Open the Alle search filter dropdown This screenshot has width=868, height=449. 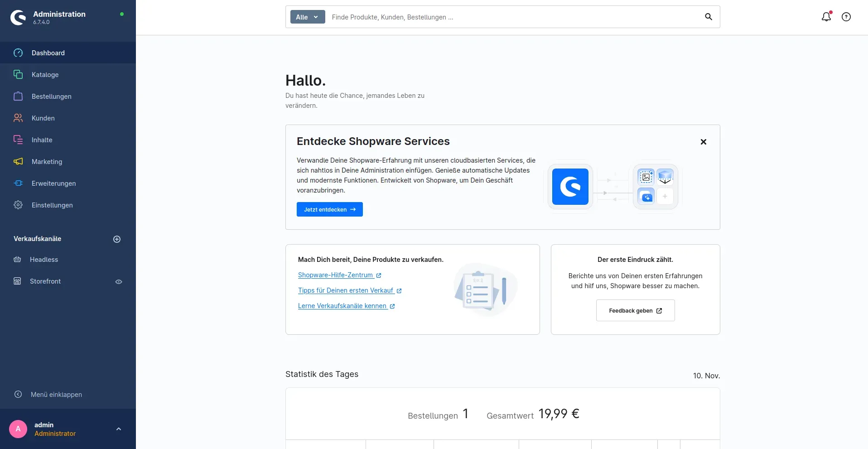pyautogui.click(x=307, y=17)
